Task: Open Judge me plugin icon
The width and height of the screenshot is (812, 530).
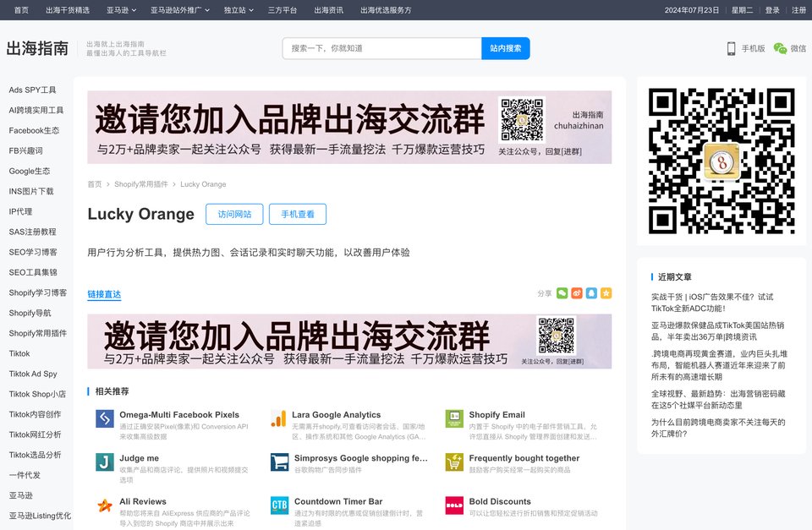Action: click(105, 462)
